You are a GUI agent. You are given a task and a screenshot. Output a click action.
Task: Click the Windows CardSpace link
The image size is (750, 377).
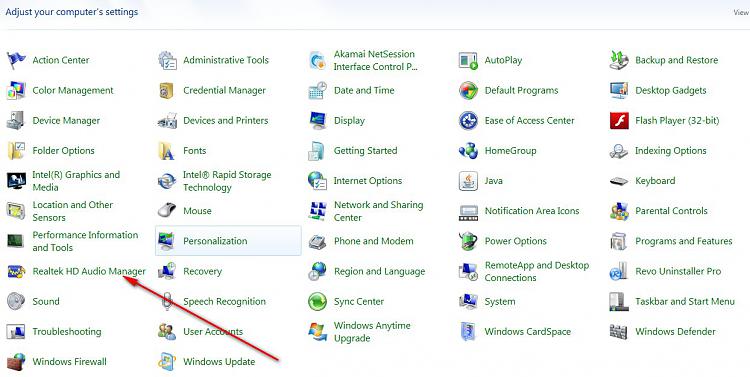point(528,332)
